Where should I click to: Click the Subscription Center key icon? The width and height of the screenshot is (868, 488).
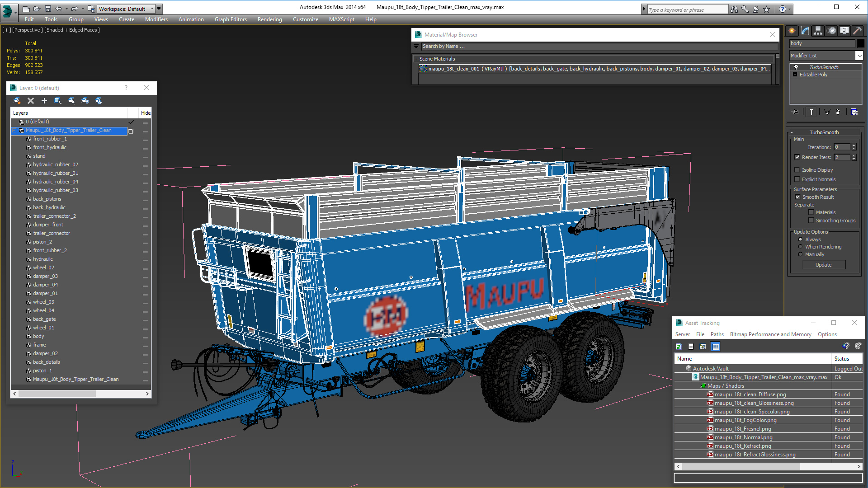click(x=745, y=9)
